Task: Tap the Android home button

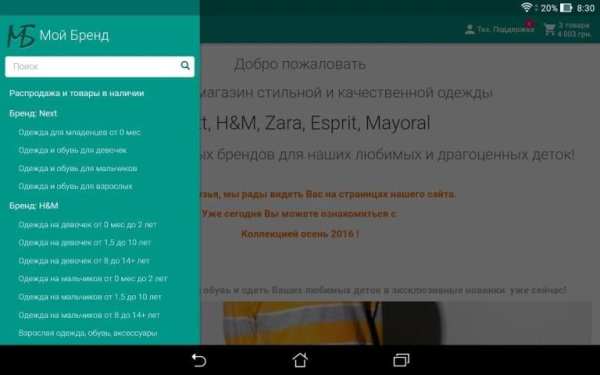Action: click(x=300, y=360)
